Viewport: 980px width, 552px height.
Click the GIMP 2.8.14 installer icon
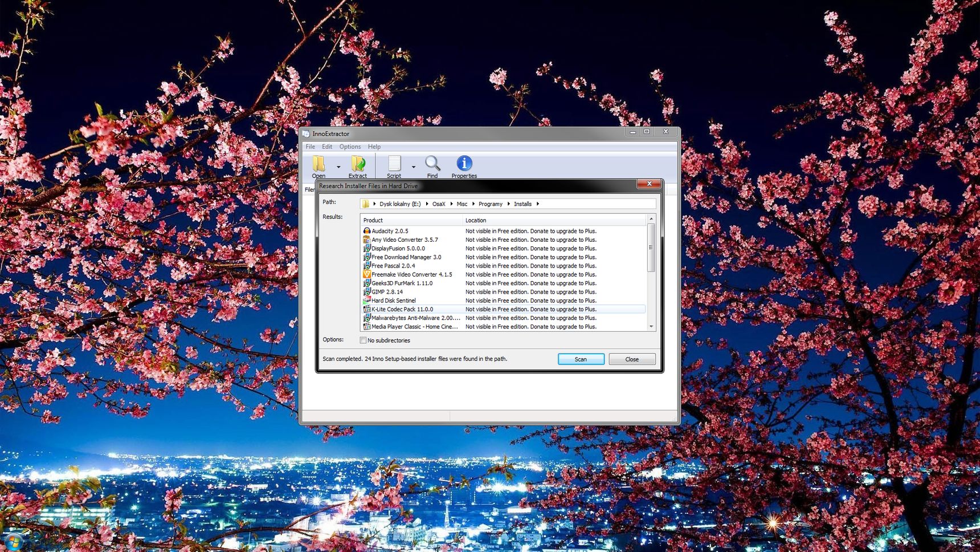click(x=367, y=291)
